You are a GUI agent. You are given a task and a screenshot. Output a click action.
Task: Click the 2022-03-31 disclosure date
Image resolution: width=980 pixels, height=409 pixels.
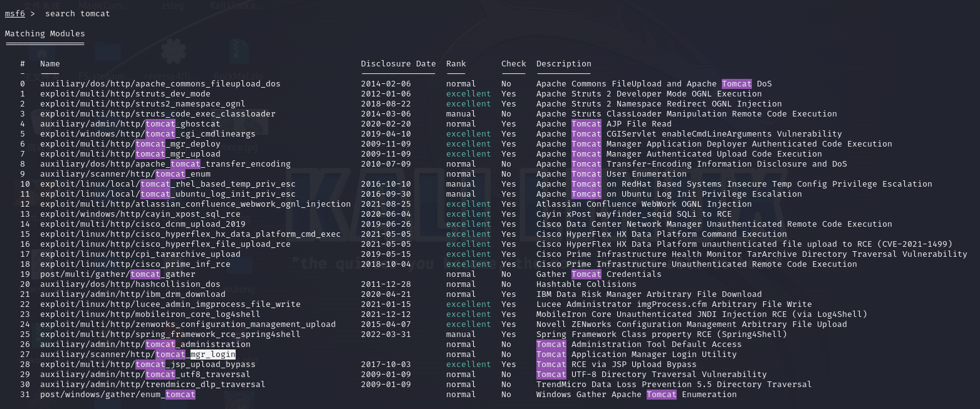tap(385, 334)
